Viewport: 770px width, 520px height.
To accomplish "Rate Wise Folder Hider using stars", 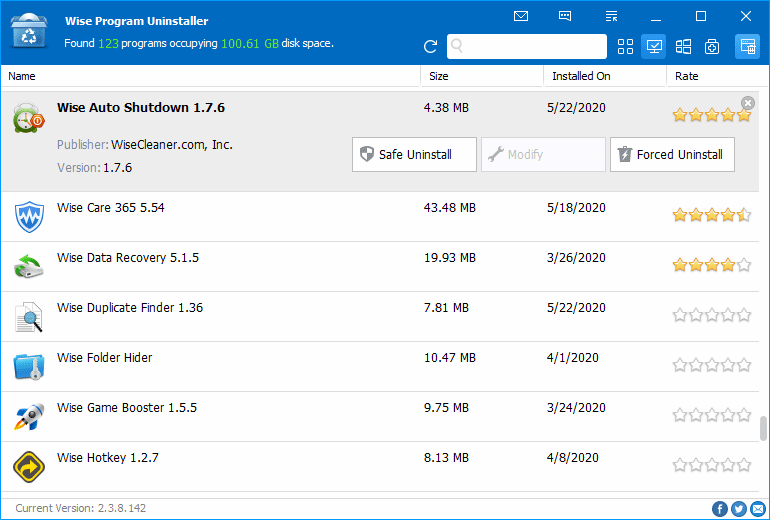I will point(712,365).
